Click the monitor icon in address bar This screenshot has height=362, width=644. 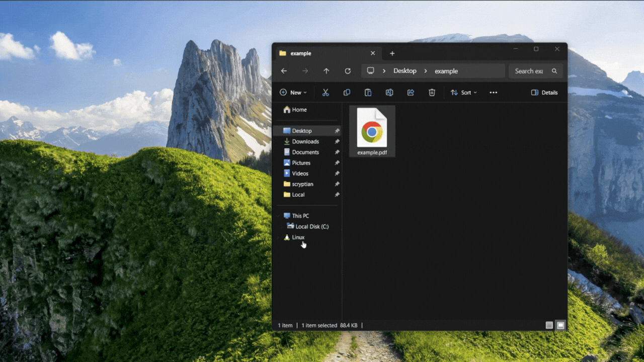[x=371, y=71]
